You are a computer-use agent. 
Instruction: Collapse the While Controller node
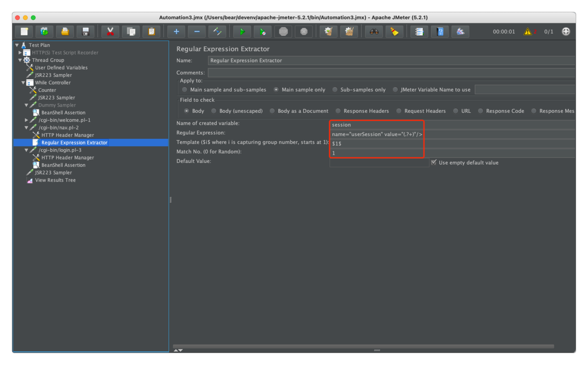point(23,83)
